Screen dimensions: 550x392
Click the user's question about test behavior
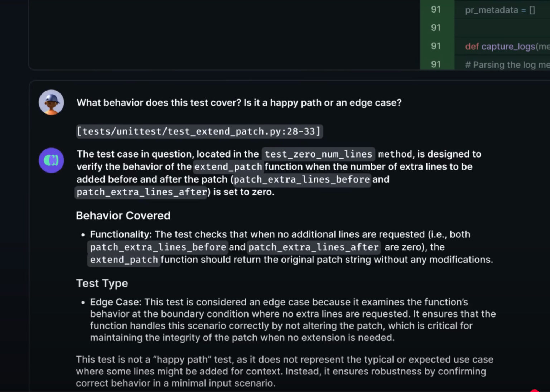click(x=239, y=102)
